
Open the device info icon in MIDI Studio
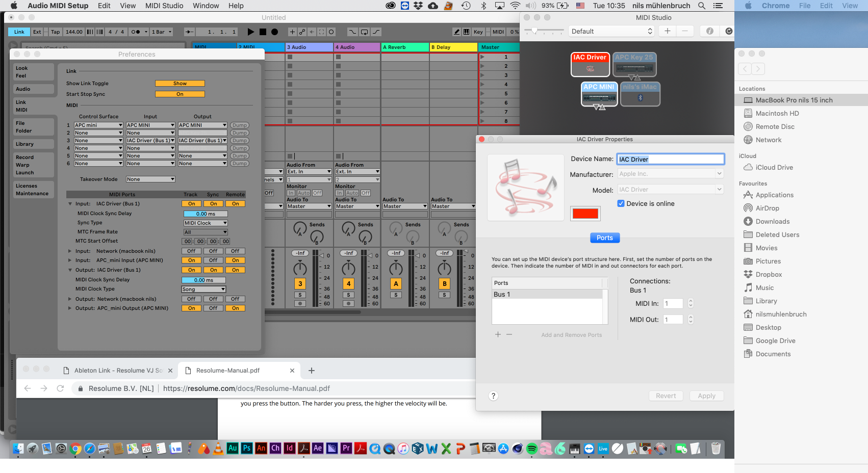pos(709,31)
